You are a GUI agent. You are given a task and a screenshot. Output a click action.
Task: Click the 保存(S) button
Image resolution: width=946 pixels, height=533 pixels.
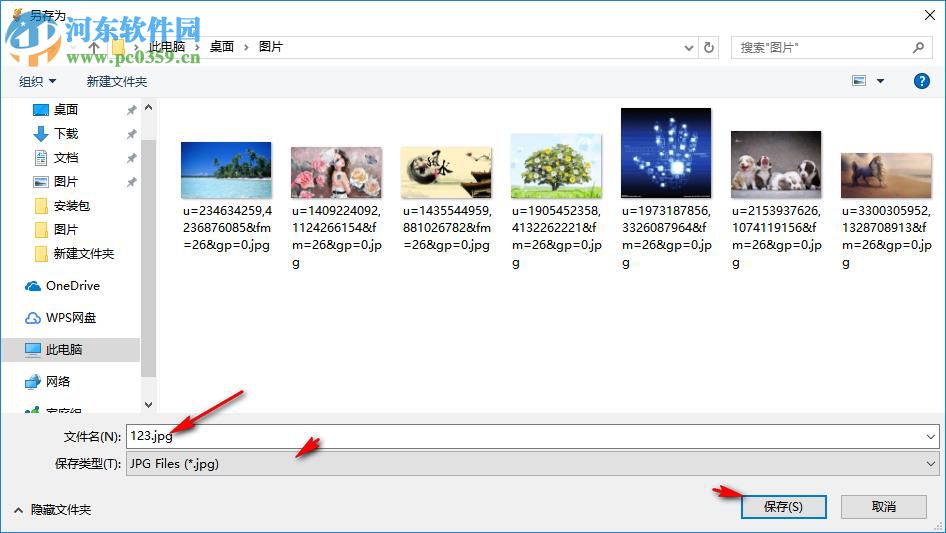783,506
